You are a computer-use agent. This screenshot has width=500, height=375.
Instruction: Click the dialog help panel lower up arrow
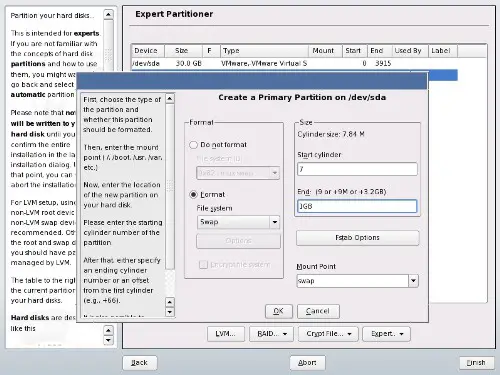click(x=170, y=302)
